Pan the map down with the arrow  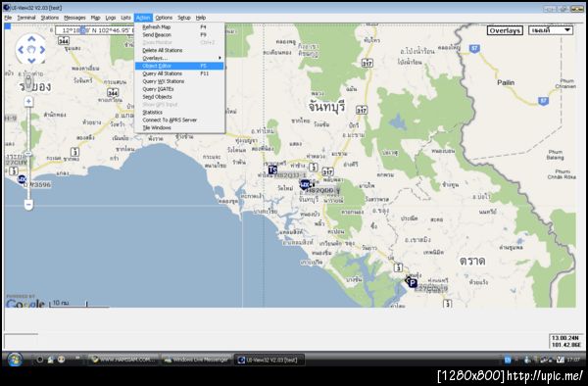point(31,60)
